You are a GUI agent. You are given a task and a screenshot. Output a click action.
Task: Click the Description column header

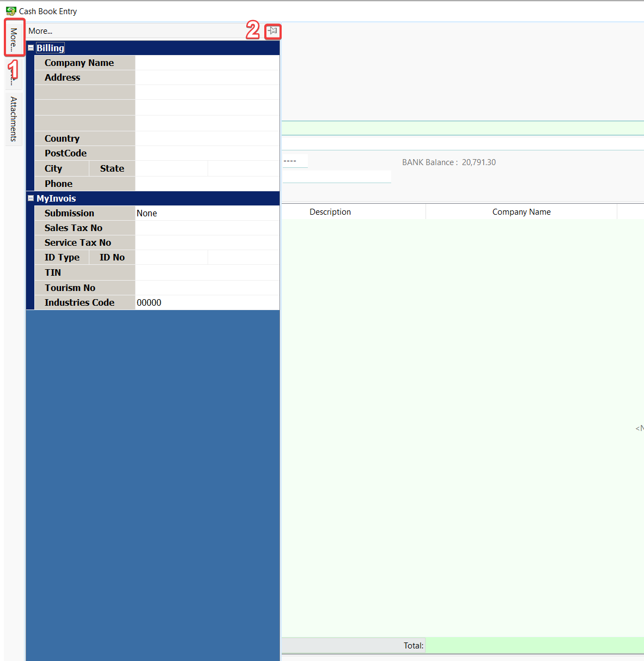[330, 212]
